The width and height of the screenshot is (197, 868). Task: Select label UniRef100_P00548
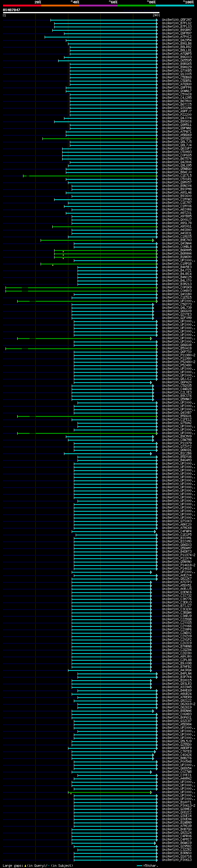click(x=177, y=761)
